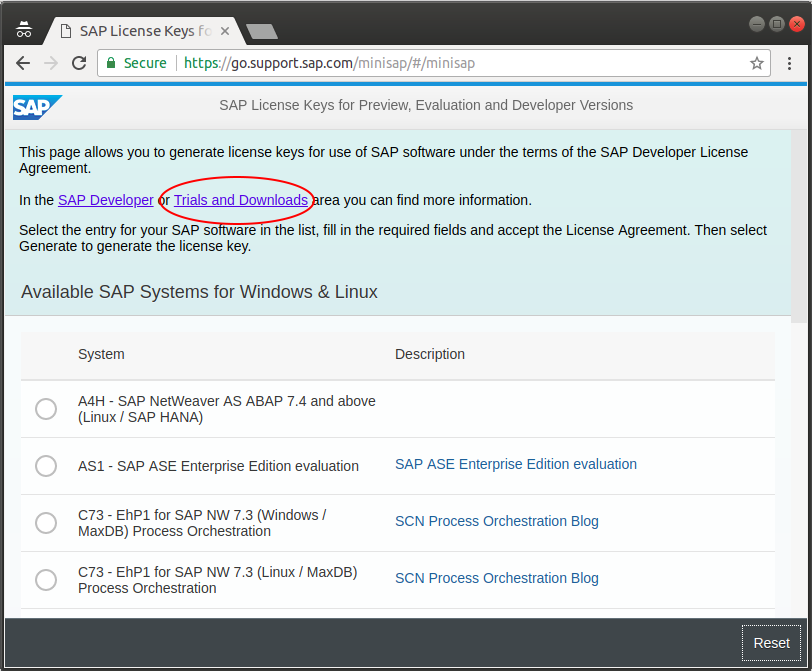Click the 'C73 - EhP1 for SAP NW 7.3 (Windows / MaxDB)' text
This screenshot has width=812, height=671.
point(202,523)
